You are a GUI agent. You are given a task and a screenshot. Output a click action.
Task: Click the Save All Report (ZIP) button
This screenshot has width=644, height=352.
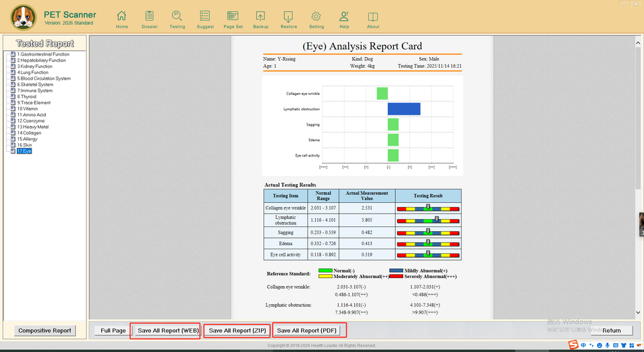tap(237, 331)
